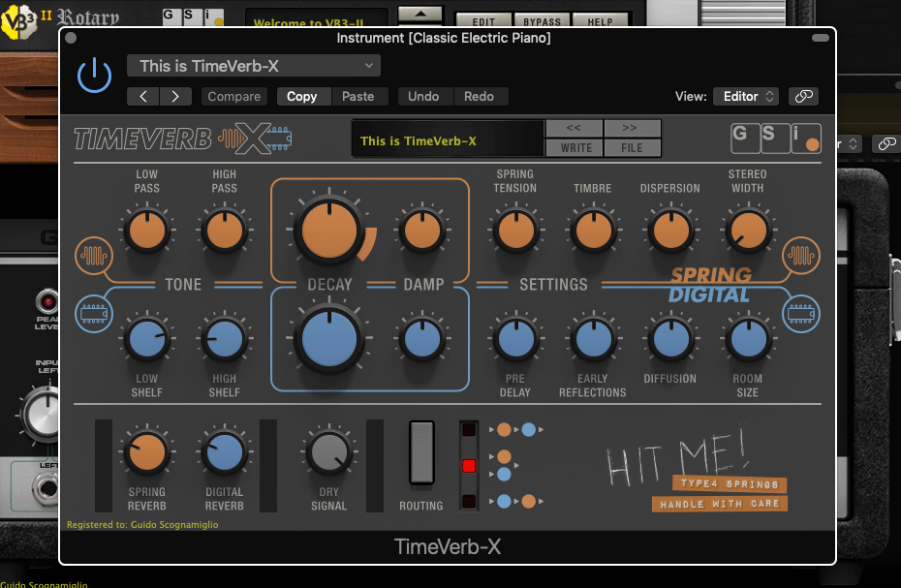This screenshot has width=901, height=588.
Task: Open the View Editor dropdown
Action: point(745,96)
